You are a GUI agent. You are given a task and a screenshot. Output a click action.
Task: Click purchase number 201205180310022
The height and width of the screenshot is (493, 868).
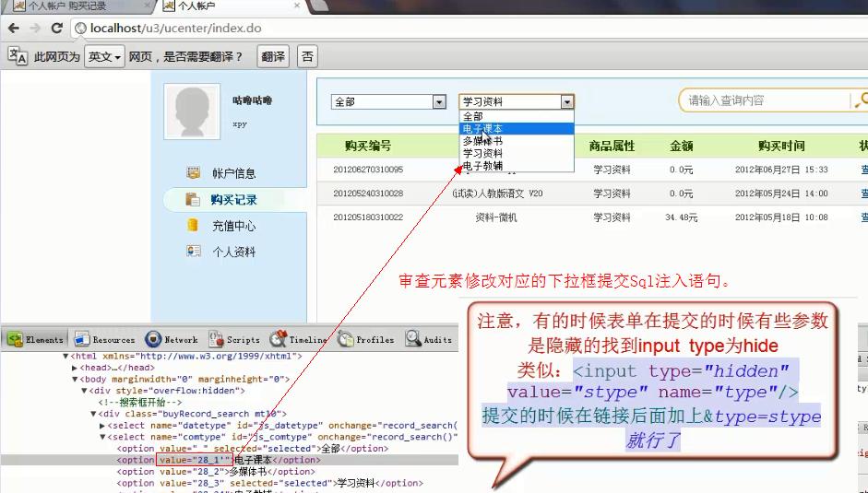tap(368, 217)
